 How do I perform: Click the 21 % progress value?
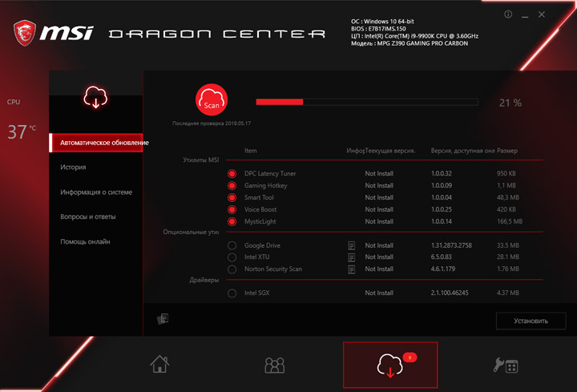[x=510, y=103]
